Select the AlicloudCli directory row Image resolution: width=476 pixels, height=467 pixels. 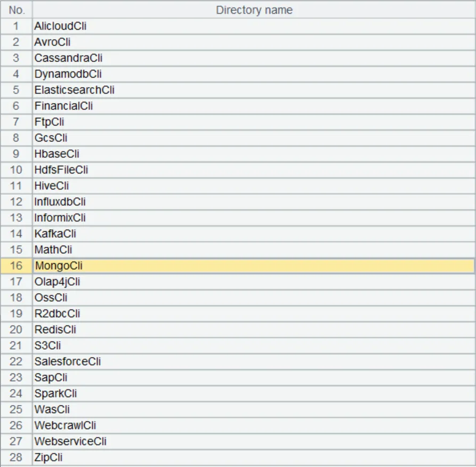254,26
